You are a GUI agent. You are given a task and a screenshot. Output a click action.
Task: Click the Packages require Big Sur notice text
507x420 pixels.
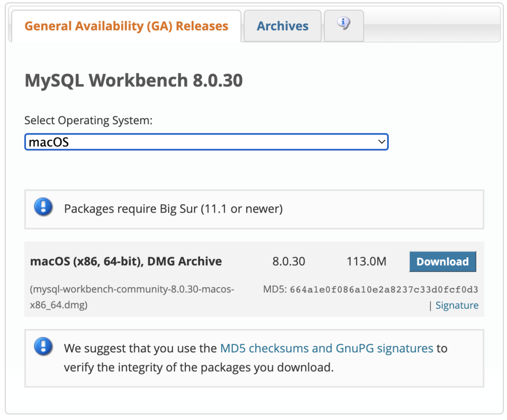tap(172, 208)
